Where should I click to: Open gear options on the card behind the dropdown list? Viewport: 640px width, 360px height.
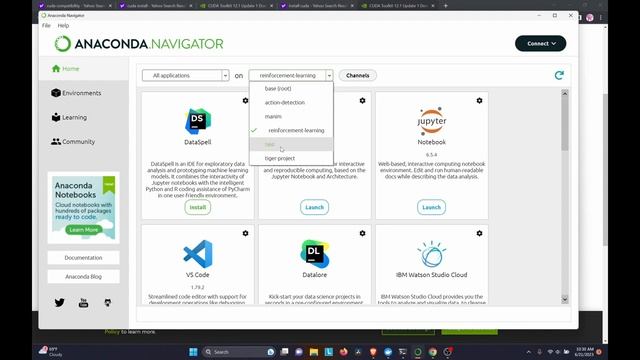pyautogui.click(x=362, y=100)
